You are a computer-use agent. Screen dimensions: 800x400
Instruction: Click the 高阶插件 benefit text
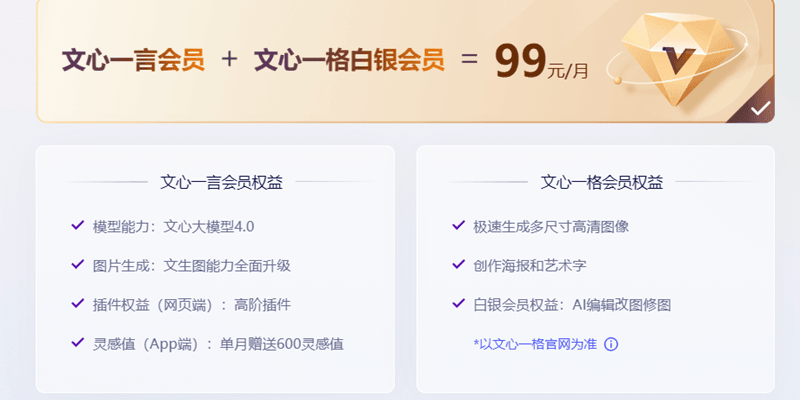tap(262, 305)
